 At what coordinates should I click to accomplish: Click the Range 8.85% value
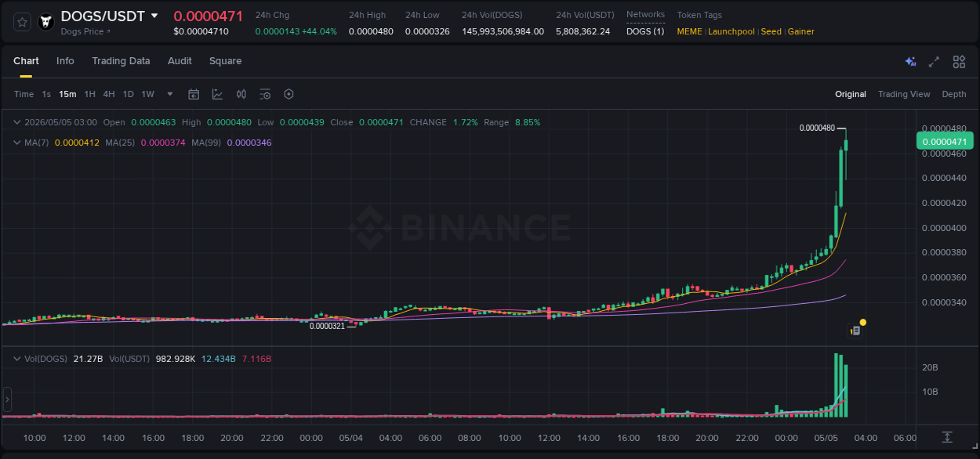pyautogui.click(x=528, y=122)
